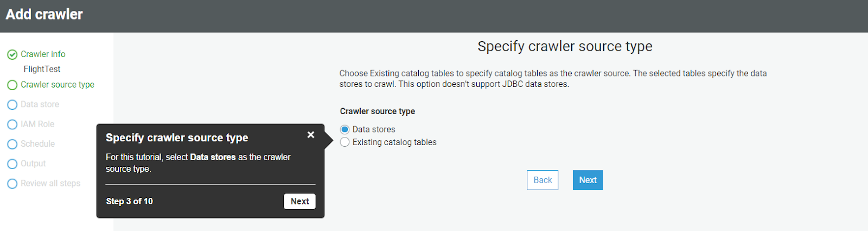Click the green checkmark beside Crawler info

click(12, 54)
